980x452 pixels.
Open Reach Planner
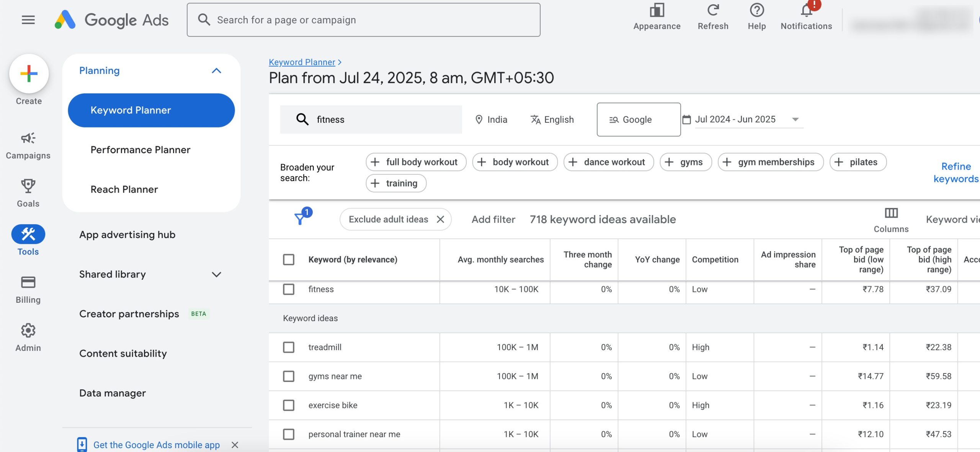124,189
